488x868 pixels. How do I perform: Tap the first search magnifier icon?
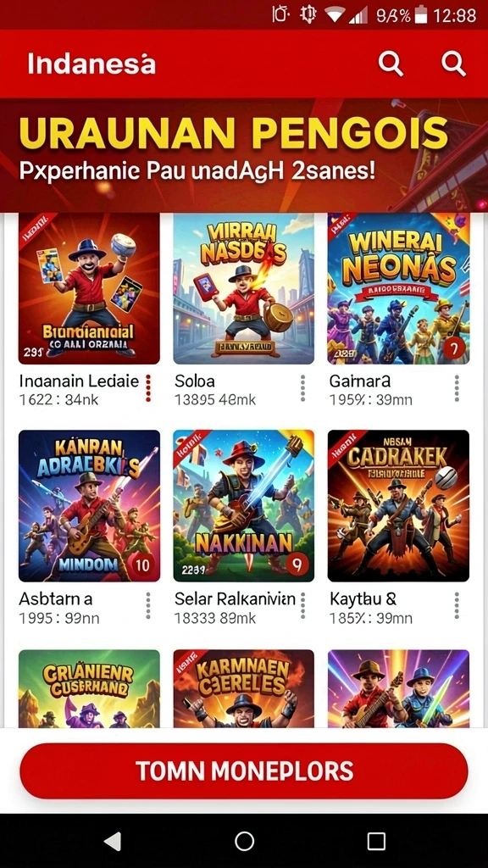391,64
